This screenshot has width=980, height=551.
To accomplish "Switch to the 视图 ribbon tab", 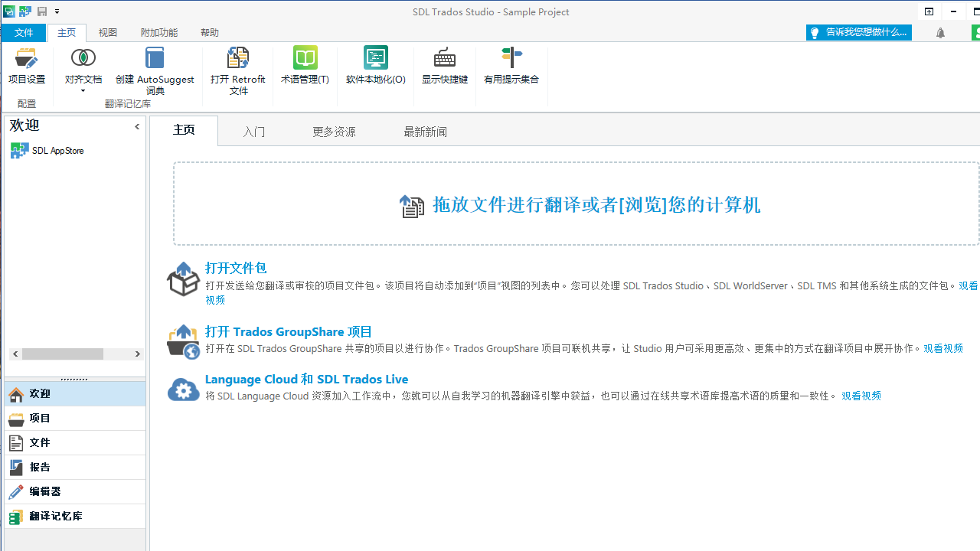I will (x=108, y=32).
